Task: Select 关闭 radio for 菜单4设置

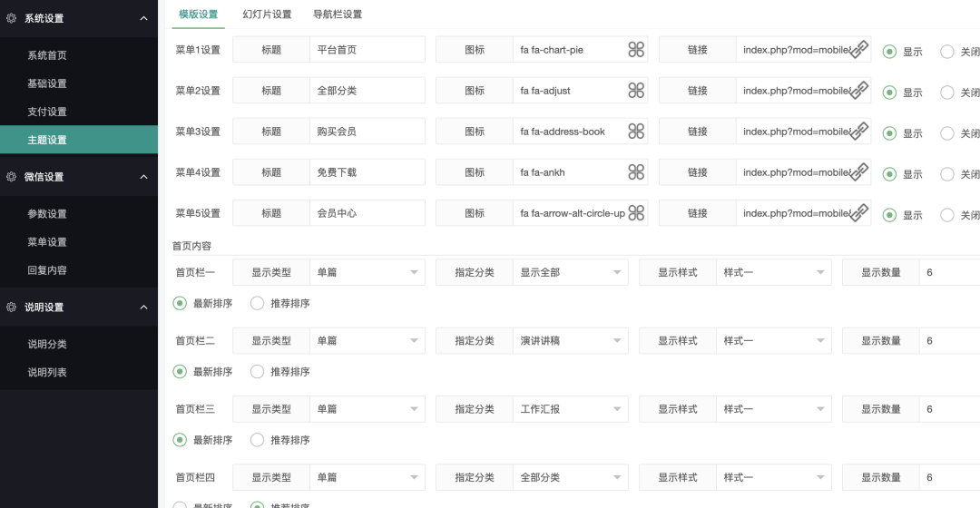Action: point(947,174)
